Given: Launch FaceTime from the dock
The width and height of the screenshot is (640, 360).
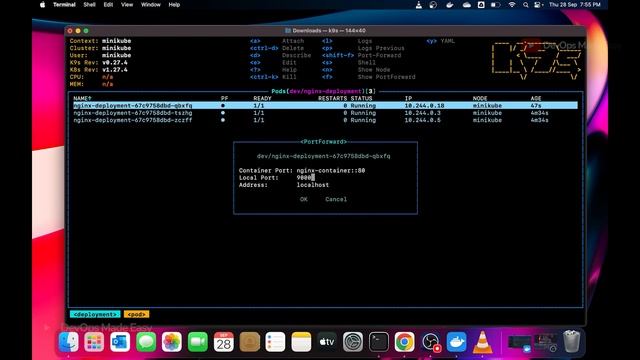Looking at the screenshot, I should [x=198, y=342].
